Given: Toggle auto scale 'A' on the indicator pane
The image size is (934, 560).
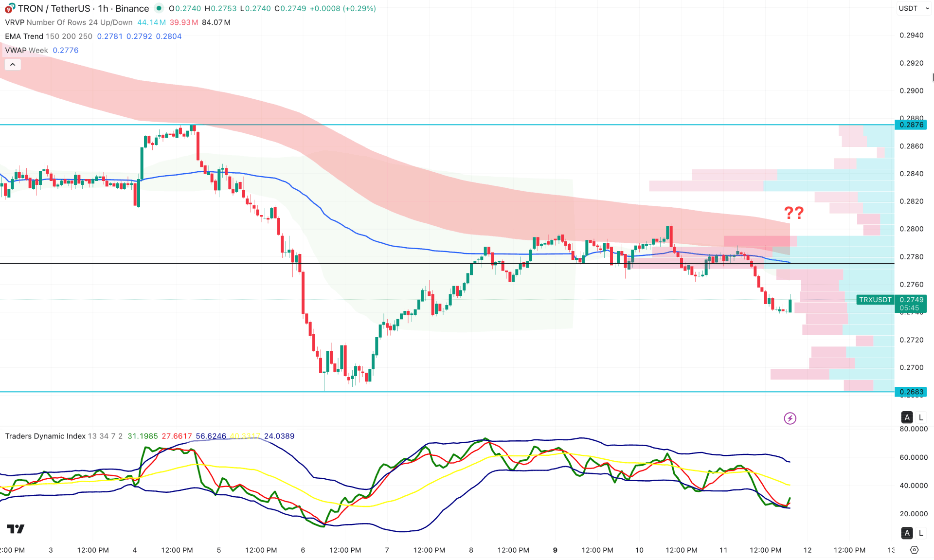Looking at the screenshot, I should click(907, 533).
